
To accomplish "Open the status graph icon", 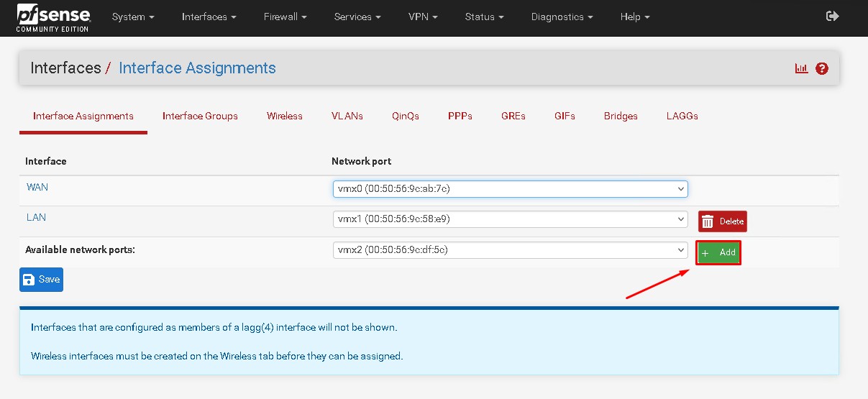I will (801, 68).
